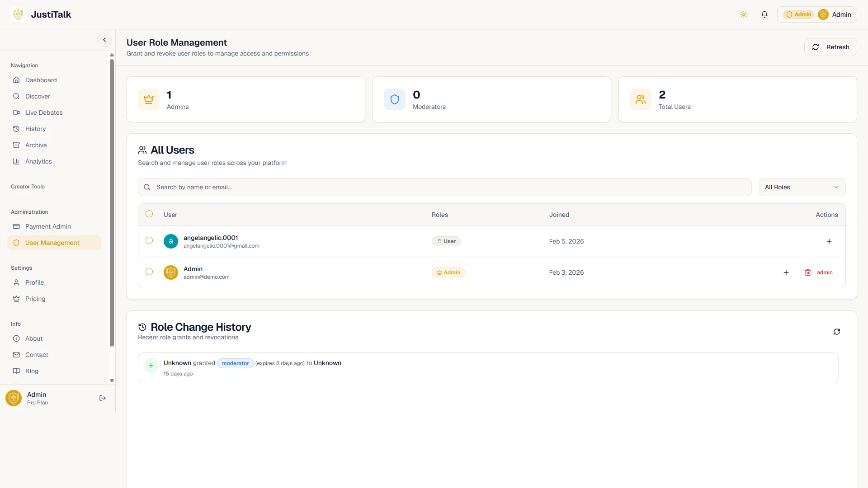The width and height of the screenshot is (868, 488).
Task: Click Admin avatar in sidebar footer
Action: click(x=14, y=398)
